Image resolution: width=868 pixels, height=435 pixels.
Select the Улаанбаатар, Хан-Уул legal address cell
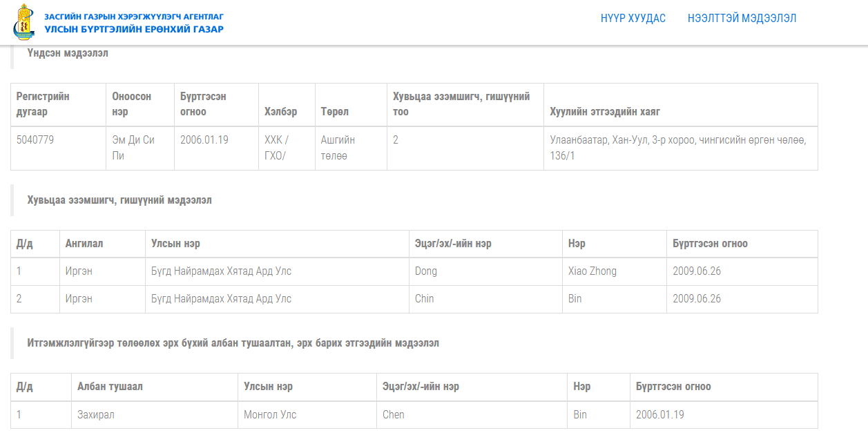[x=677, y=148]
